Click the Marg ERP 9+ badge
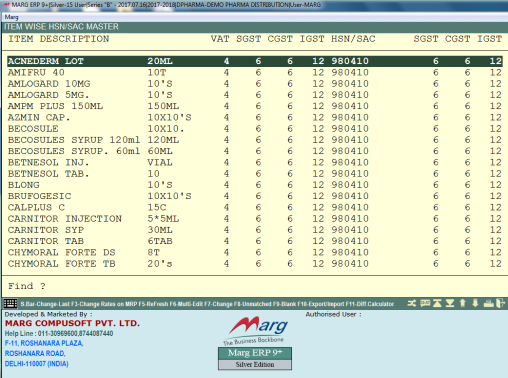Viewport: 508px width, 378px height. [255, 353]
